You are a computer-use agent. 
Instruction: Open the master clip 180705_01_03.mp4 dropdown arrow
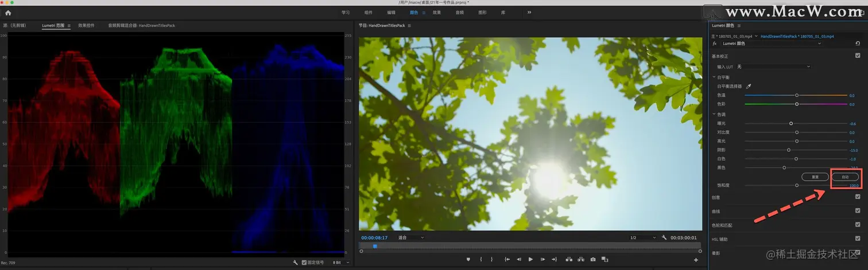(x=756, y=36)
